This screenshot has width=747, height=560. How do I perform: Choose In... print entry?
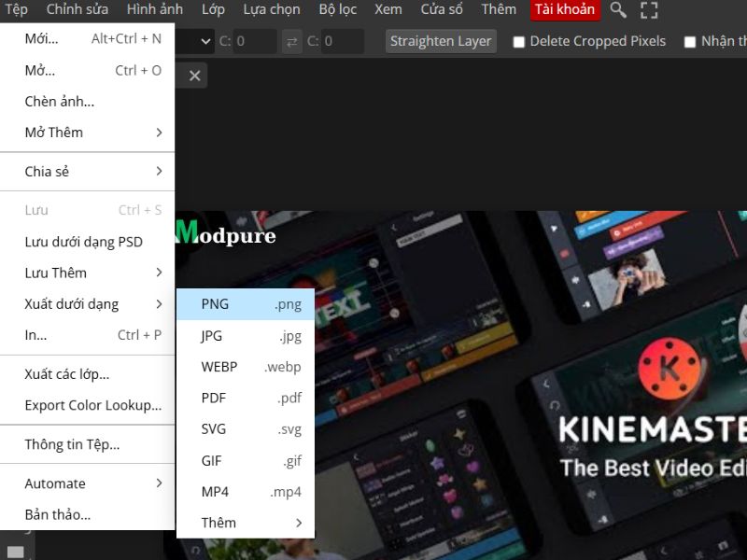(x=87, y=335)
